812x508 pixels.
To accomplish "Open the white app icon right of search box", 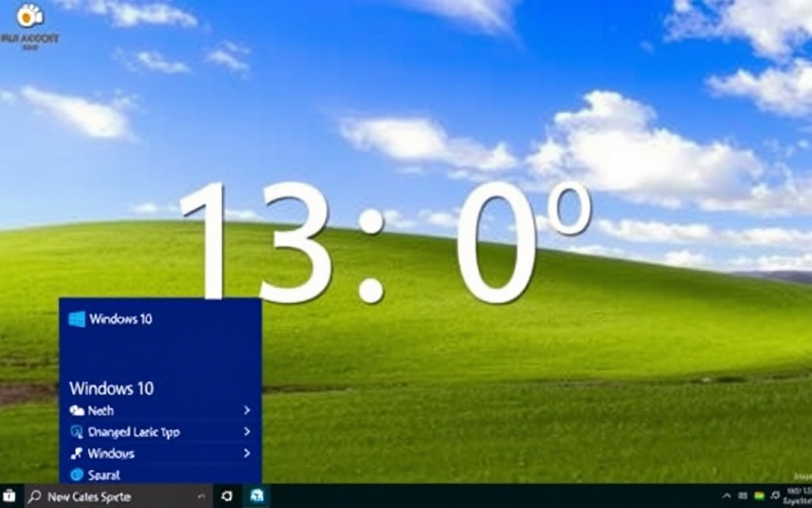I will point(227,496).
